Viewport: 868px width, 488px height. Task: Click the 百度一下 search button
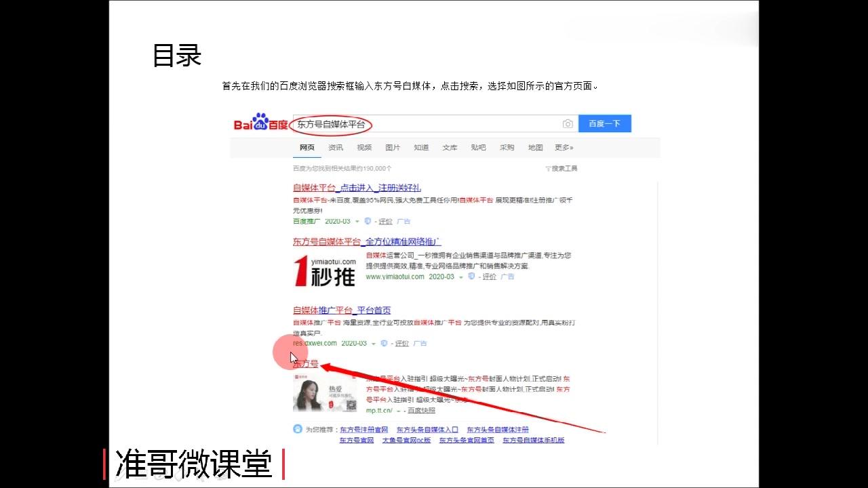click(605, 123)
